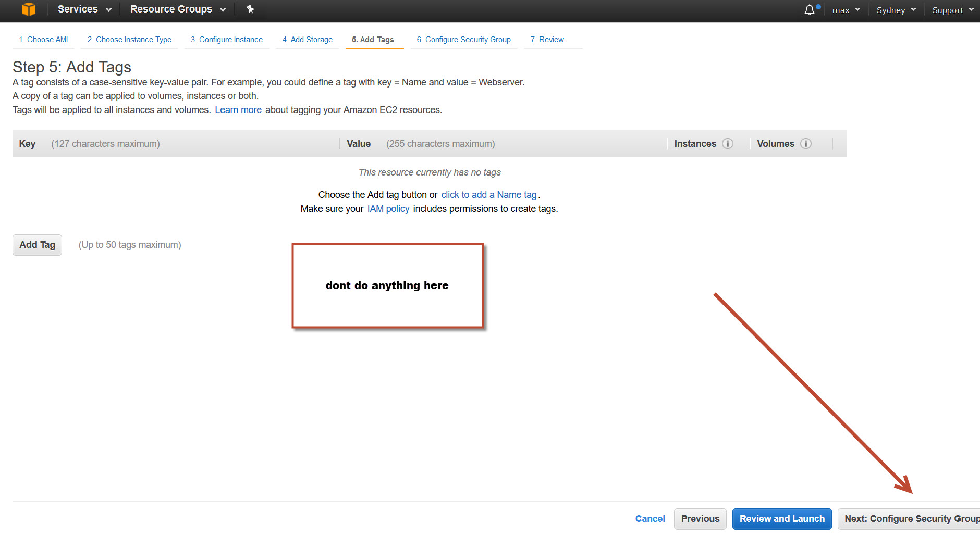Image resolution: width=980 pixels, height=536 pixels.
Task: Expand the Services dropdown menu
Action: tap(84, 9)
